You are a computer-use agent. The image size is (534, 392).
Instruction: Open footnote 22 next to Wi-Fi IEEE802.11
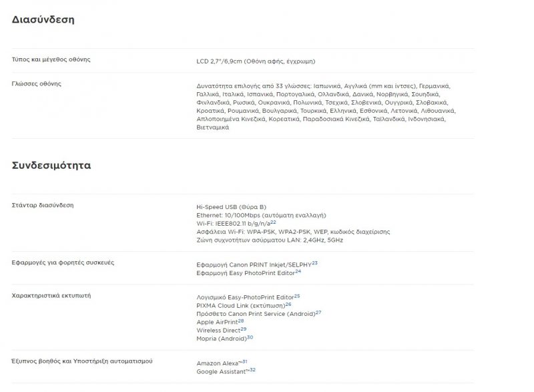tap(273, 222)
